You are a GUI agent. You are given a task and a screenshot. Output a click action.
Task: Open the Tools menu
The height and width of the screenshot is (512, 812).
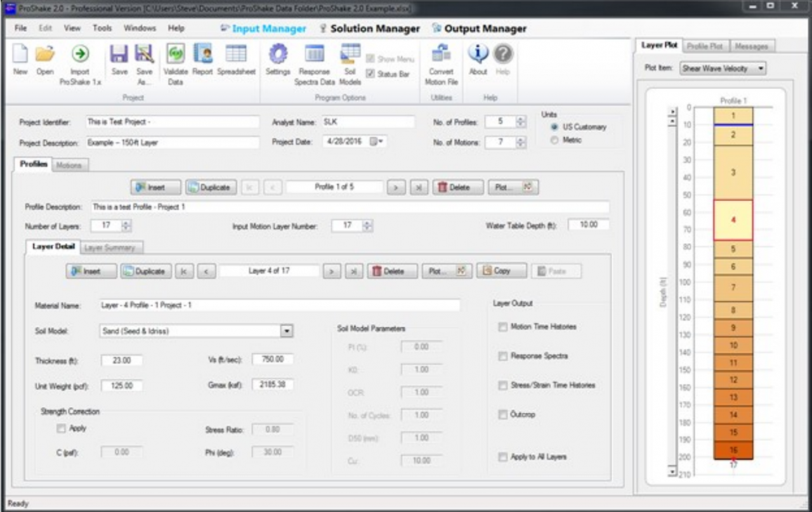[x=101, y=29]
